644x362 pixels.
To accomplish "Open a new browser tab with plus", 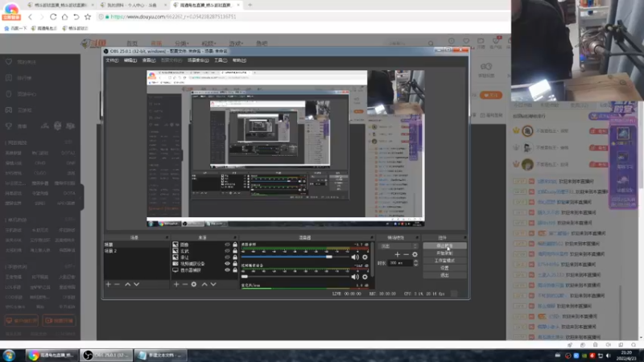I will point(250,5).
